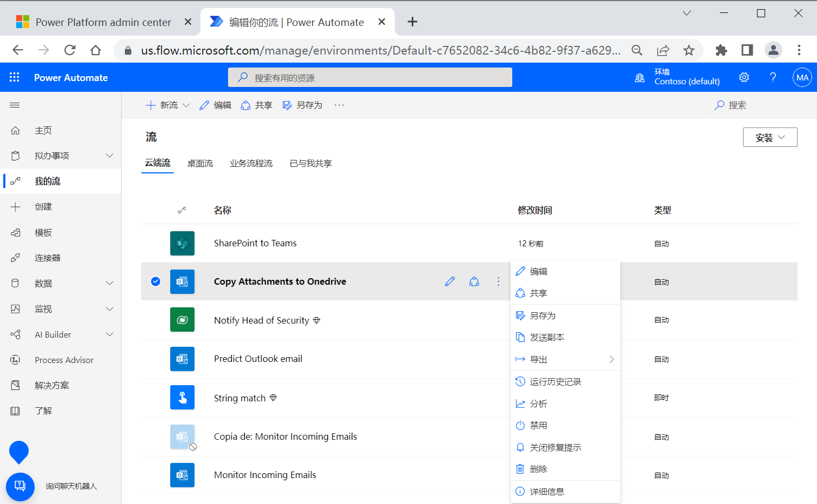
Task: Go to browser home page
Action: click(96, 50)
